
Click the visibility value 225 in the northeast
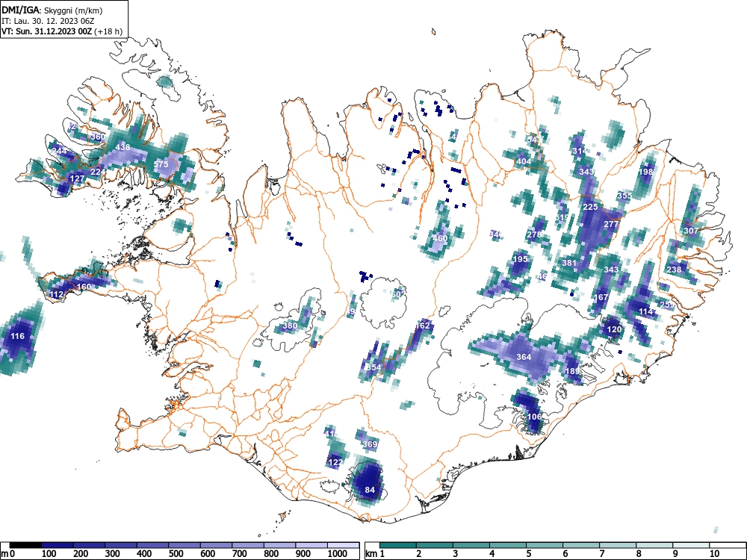pyautogui.click(x=590, y=207)
